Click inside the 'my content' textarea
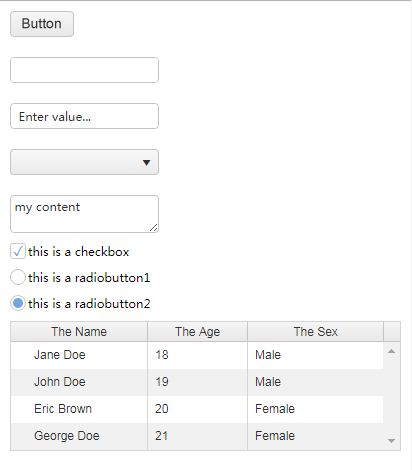 84,214
